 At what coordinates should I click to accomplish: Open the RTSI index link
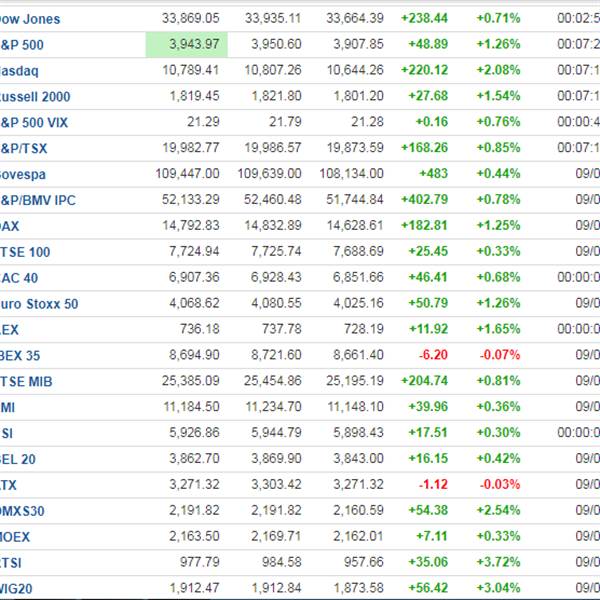pyautogui.click(x=11, y=563)
